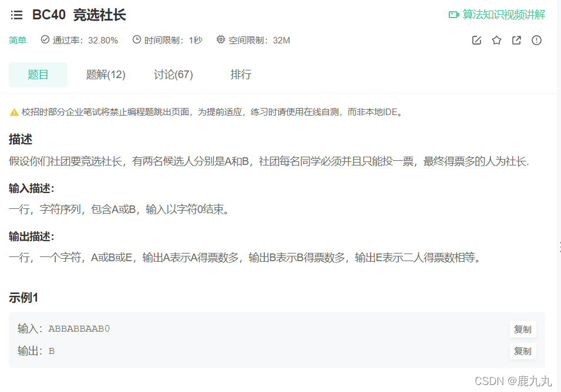Select the 题目 tab
561x392 pixels.
[x=38, y=75]
